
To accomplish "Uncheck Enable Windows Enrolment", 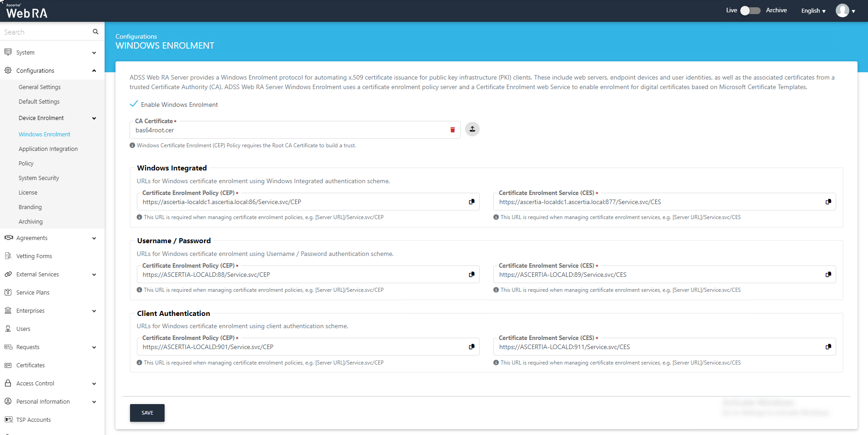I will [134, 104].
